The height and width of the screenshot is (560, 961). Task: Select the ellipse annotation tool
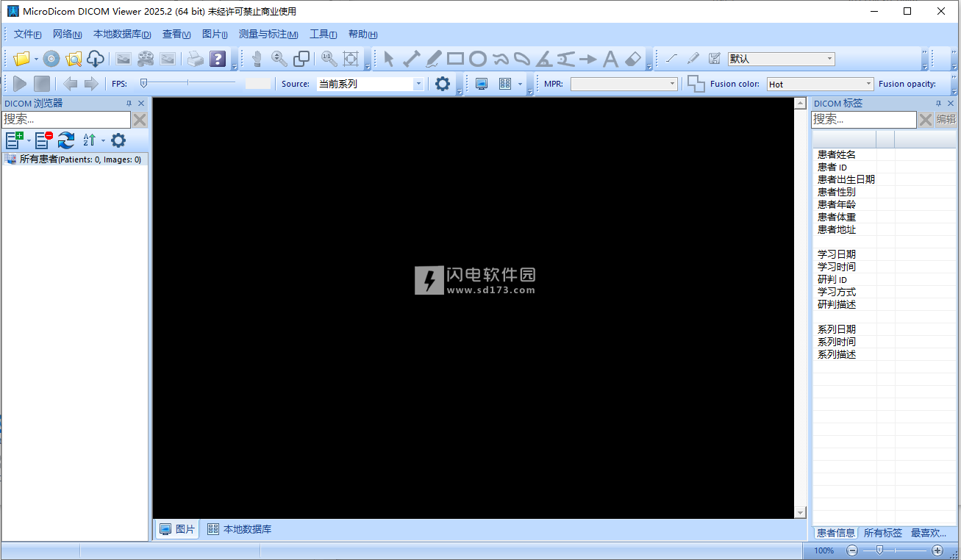478,59
